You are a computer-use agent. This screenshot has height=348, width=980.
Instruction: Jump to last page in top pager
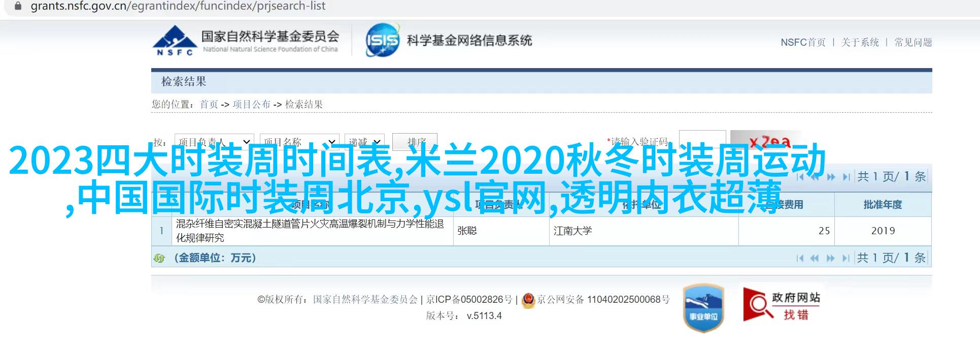point(846,177)
